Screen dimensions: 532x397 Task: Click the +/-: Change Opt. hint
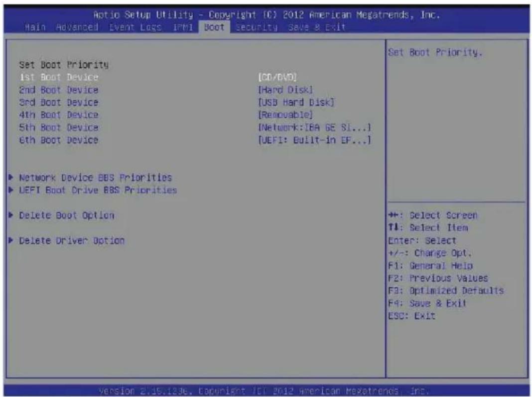(x=430, y=253)
